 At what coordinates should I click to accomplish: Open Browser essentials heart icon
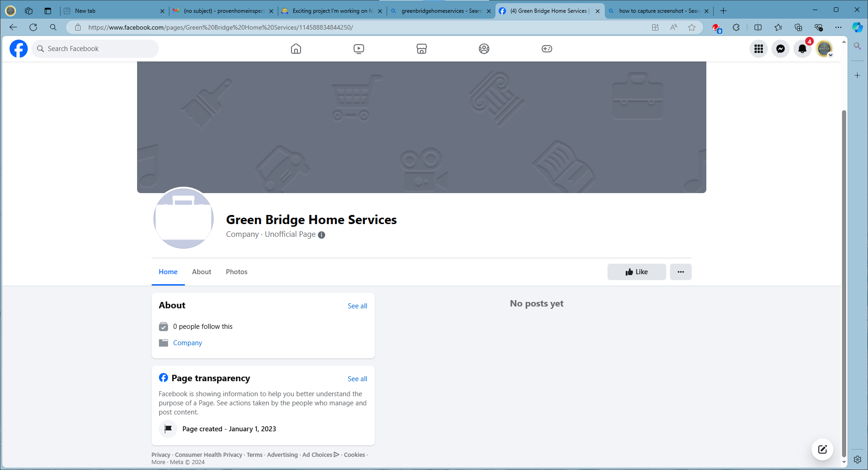click(818, 27)
